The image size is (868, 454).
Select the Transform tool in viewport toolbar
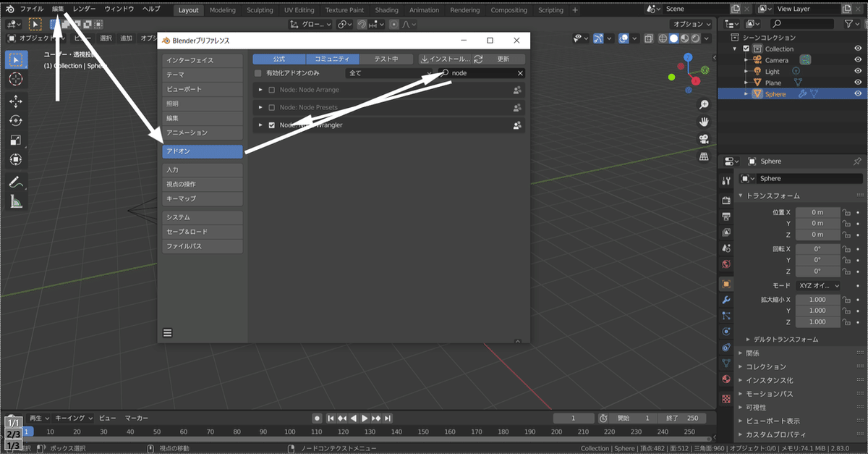15,159
